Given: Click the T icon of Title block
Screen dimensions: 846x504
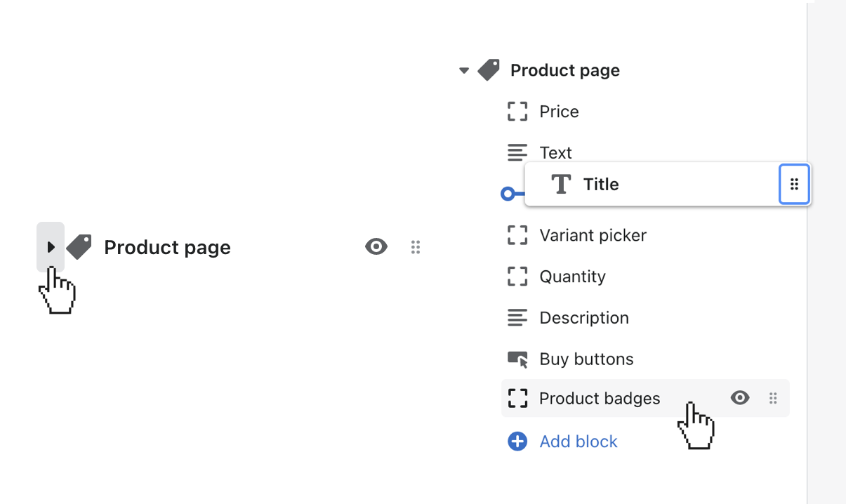Looking at the screenshot, I should pyautogui.click(x=560, y=185).
